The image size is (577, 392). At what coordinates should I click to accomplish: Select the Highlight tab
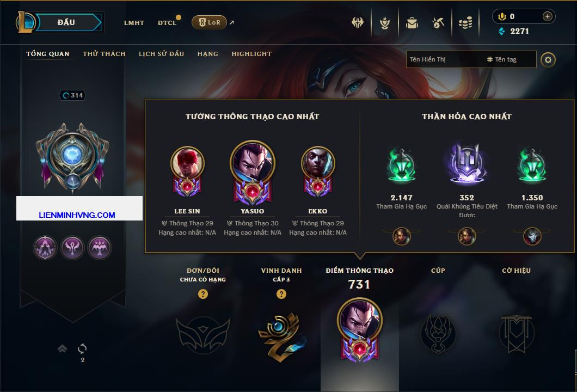point(251,54)
